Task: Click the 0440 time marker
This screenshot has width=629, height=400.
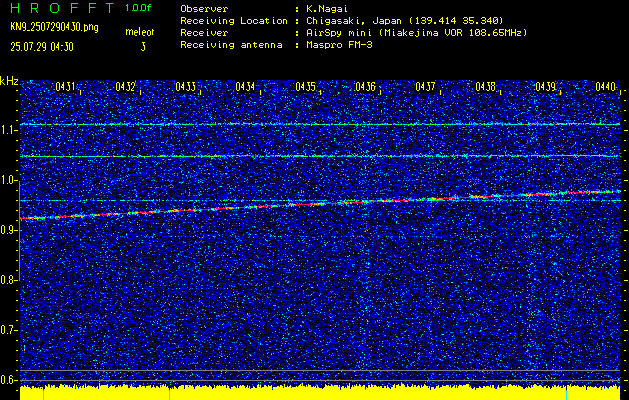Action: (605, 86)
